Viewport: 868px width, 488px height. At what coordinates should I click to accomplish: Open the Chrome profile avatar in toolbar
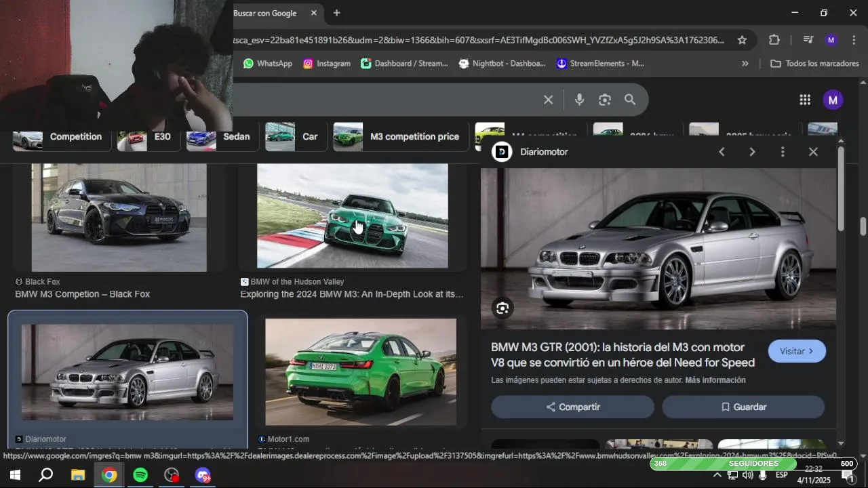click(x=831, y=40)
